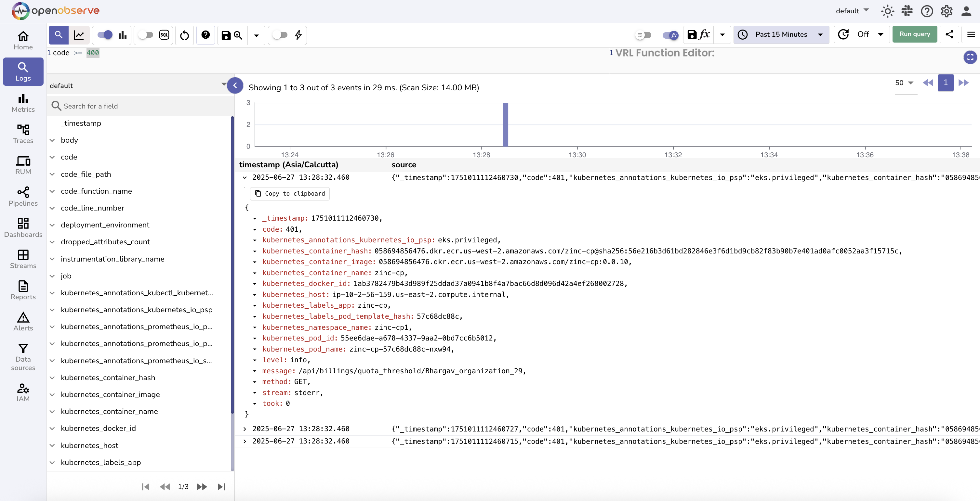Open the Past 15 Minutes time dropdown
The image size is (980, 501).
[781, 34]
